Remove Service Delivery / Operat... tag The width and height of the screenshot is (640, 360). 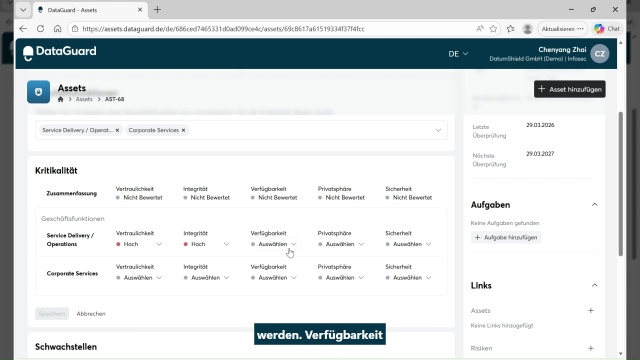(x=117, y=130)
